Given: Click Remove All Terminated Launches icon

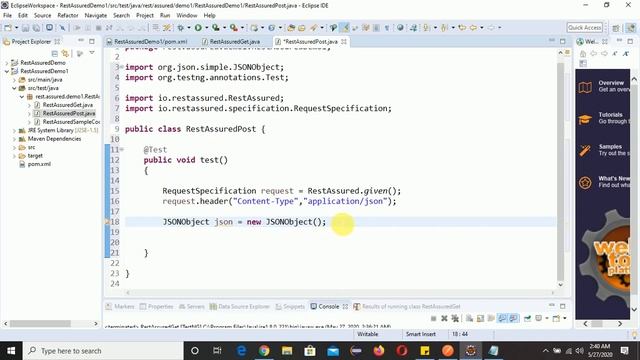Looking at the screenshot, I should point(455,318).
